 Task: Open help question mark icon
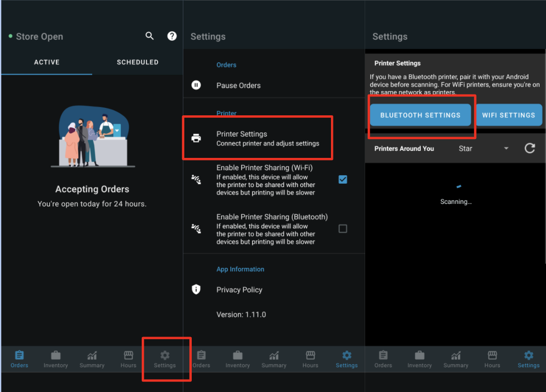coord(171,36)
